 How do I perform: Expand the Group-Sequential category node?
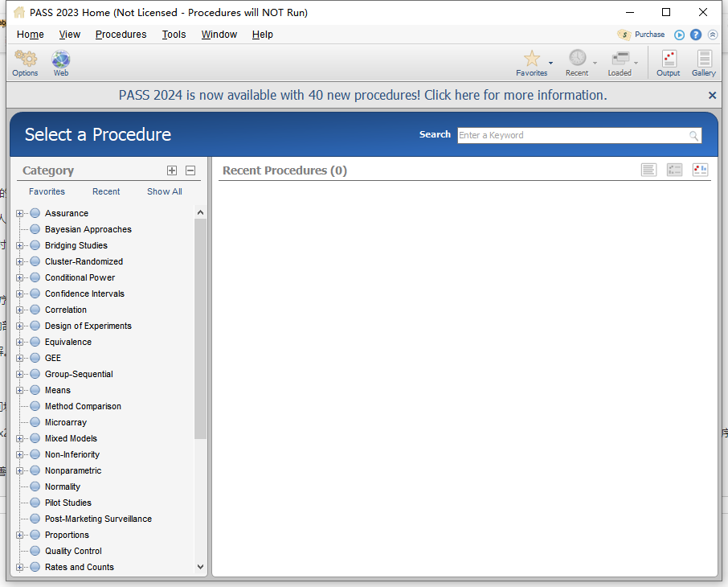click(19, 374)
